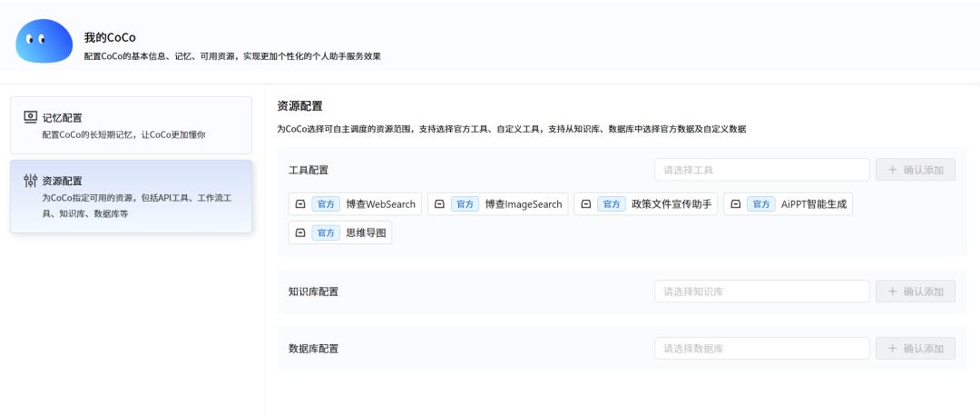Viewport: 980px width, 415px height.
Task: Click the tool icon beside 思维导图
Action: pos(300,232)
